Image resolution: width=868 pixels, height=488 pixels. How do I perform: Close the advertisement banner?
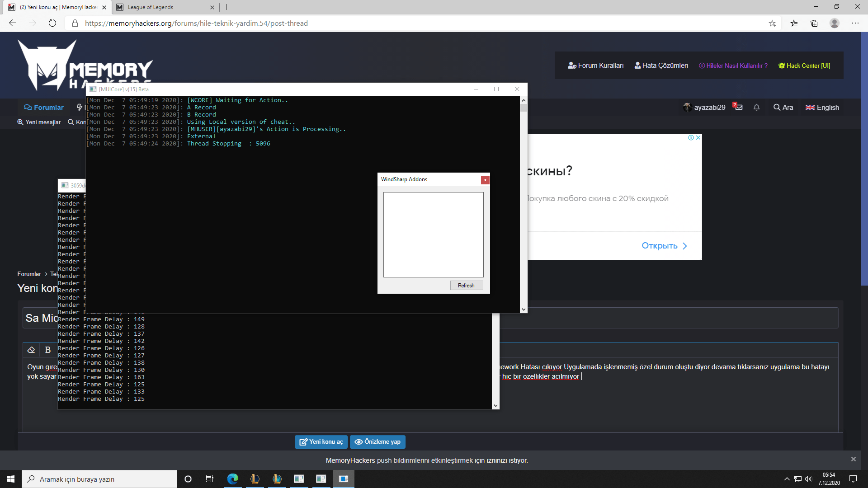[698, 138]
